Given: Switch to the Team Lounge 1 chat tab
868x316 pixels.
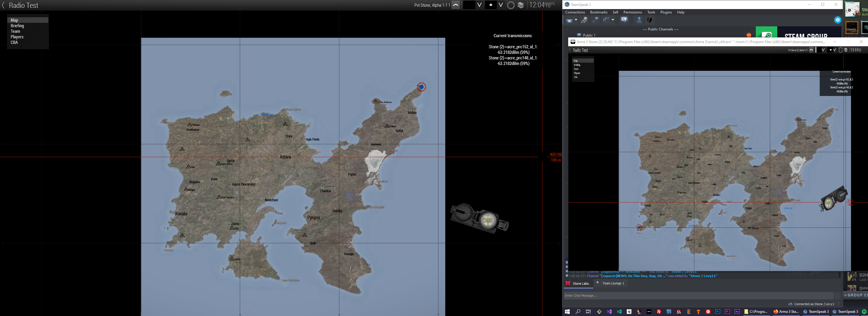Looking at the screenshot, I should (x=613, y=283).
